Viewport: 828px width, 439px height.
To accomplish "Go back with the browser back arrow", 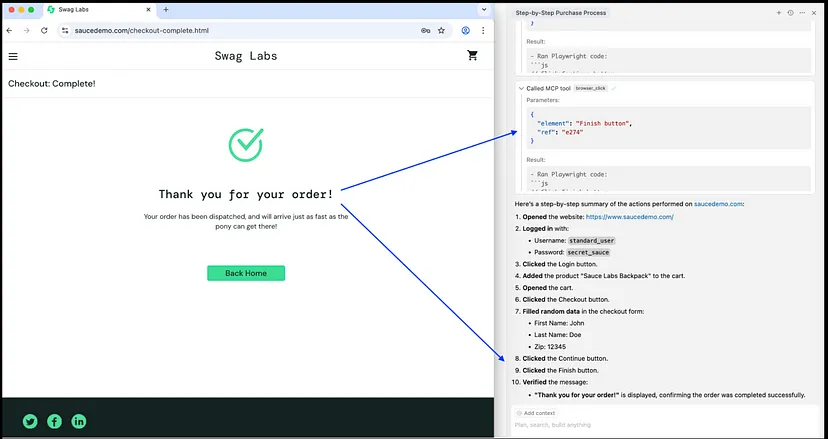I will tap(9, 31).
